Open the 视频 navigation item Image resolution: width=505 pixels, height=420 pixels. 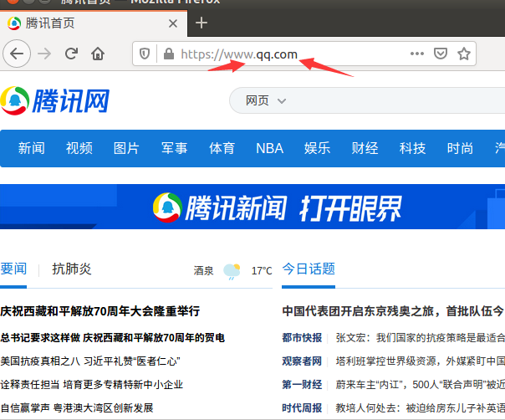(79, 148)
